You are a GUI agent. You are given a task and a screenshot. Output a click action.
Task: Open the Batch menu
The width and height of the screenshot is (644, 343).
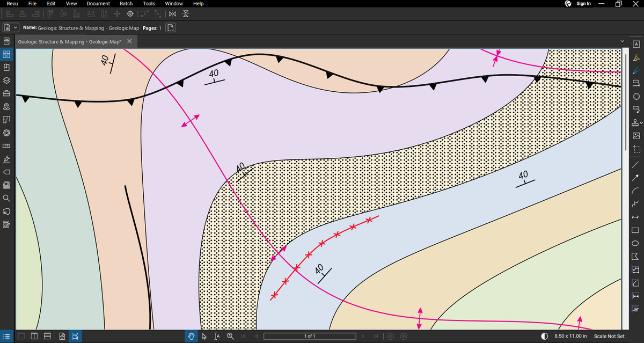coord(126,4)
